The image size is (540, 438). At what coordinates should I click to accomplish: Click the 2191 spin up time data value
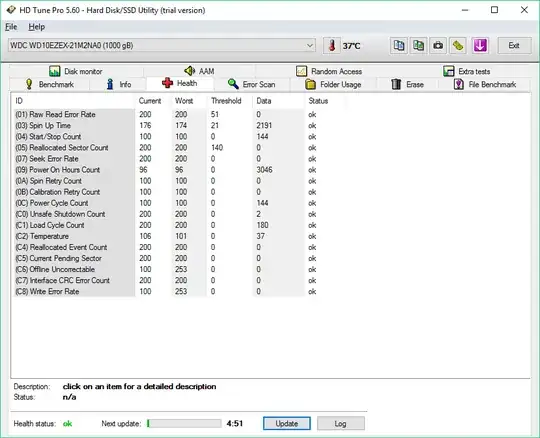tap(264, 125)
